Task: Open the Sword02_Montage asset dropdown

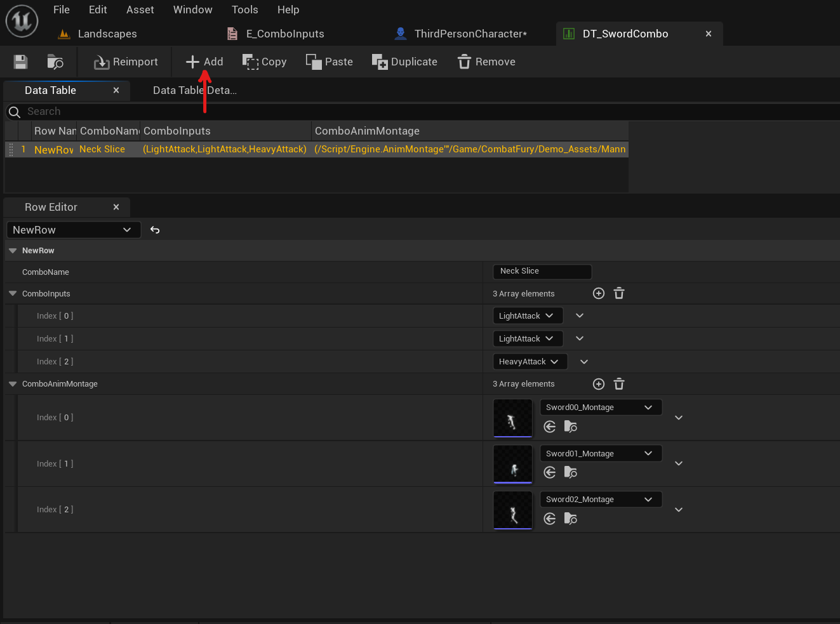Action: pyautogui.click(x=600, y=499)
